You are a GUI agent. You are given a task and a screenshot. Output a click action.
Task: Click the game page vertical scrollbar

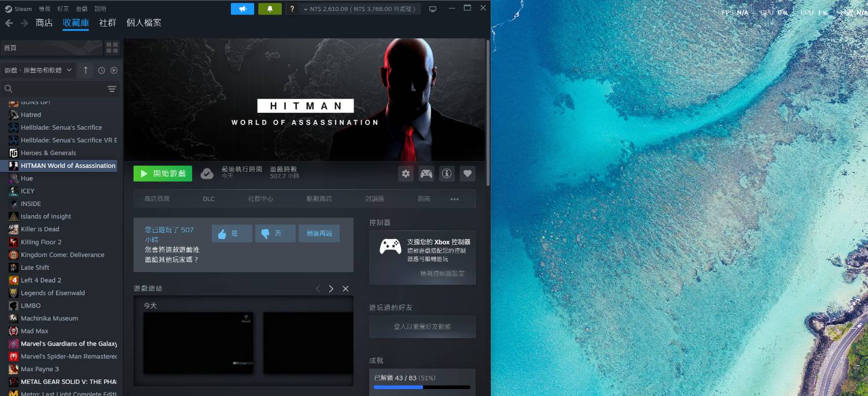coord(488,113)
